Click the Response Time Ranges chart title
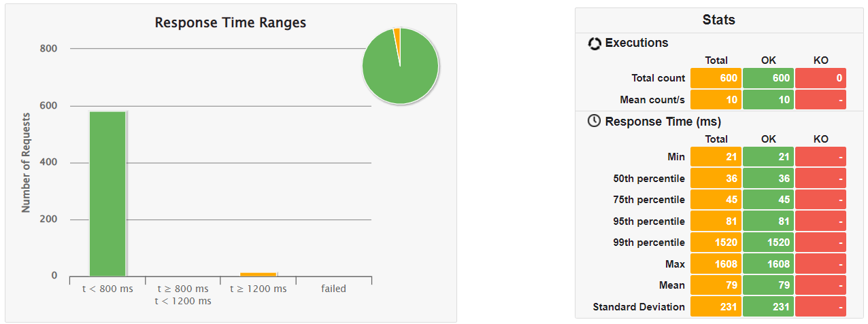The height and width of the screenshot is (324, 868). point(231,23)
